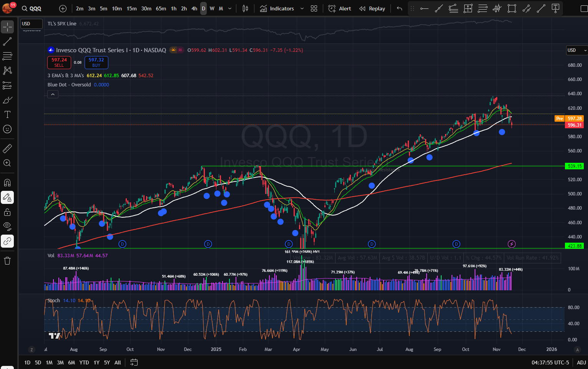Viewport: 588px width, 369px height.
Task: Set date range to YTD
Action: pyautogui.click(x=84, y=362)
